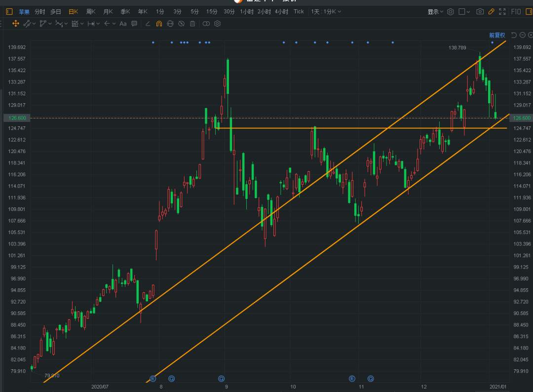533x392 pixels.
Task: Select the trend line drawing tool
Action: pos(27,24)
